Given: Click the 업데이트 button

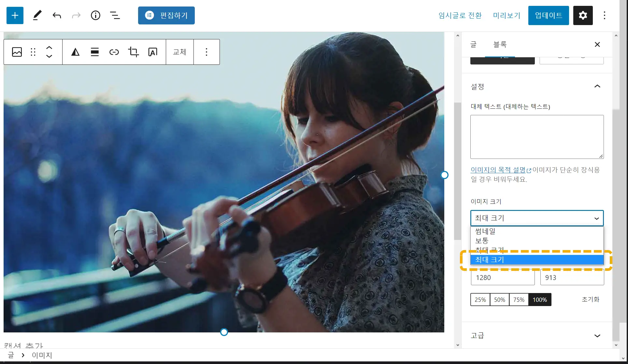Looking at the screenshot, I should 548,15.
